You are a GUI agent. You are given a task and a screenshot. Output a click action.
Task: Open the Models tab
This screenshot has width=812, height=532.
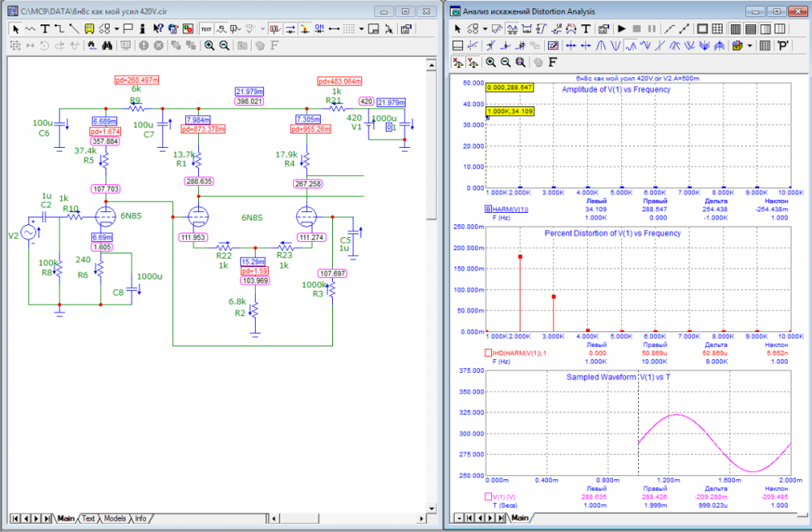(x=115, y=518)
